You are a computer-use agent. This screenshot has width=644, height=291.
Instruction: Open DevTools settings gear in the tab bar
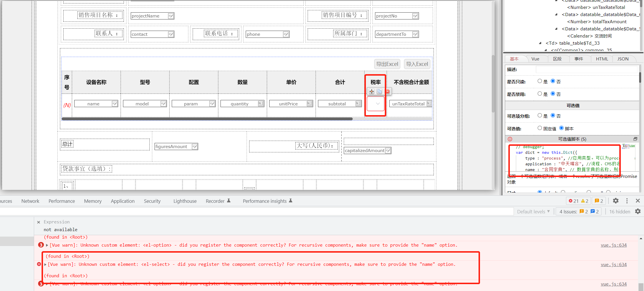tap(616, 201)
